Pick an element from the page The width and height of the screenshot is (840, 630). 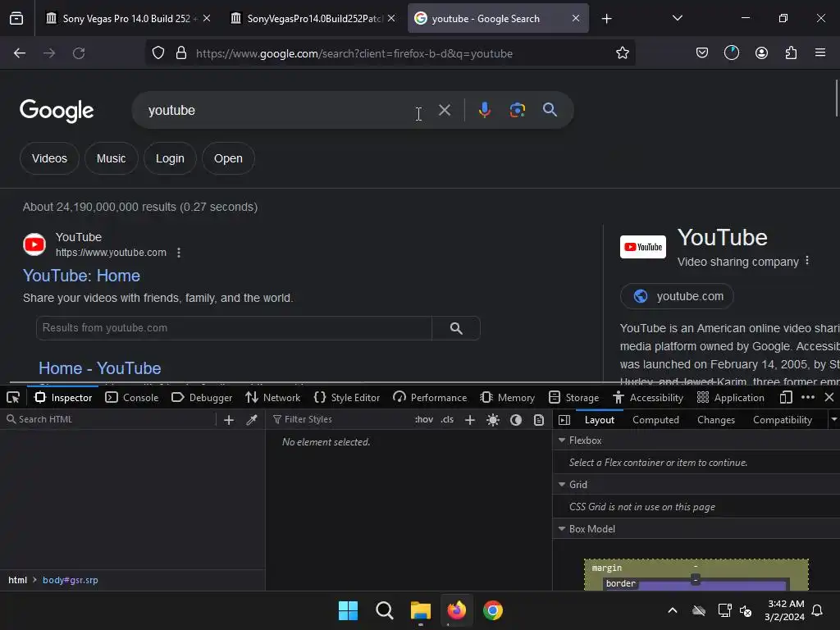coord(13,398)
